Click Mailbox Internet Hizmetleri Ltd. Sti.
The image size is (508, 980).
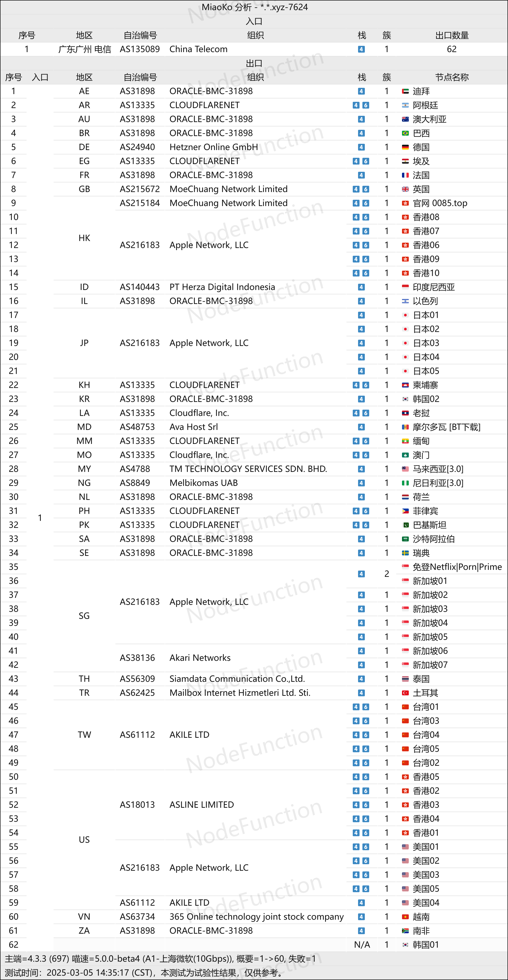pos(240,693)
